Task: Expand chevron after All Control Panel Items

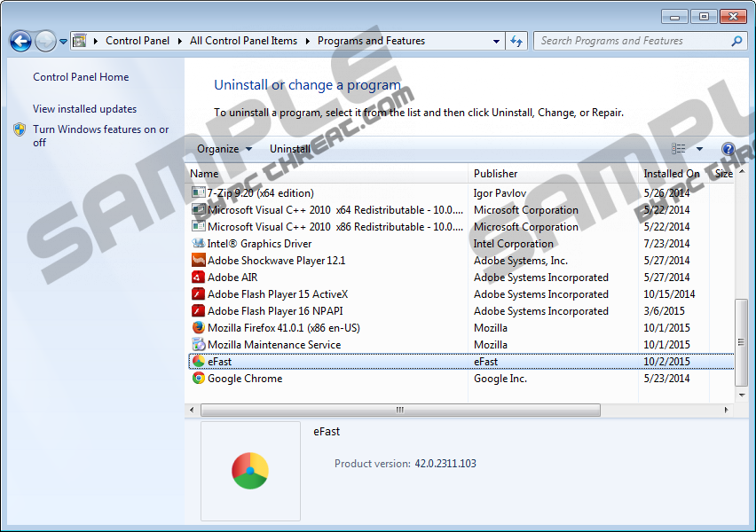Action: [x=308, y=41]
